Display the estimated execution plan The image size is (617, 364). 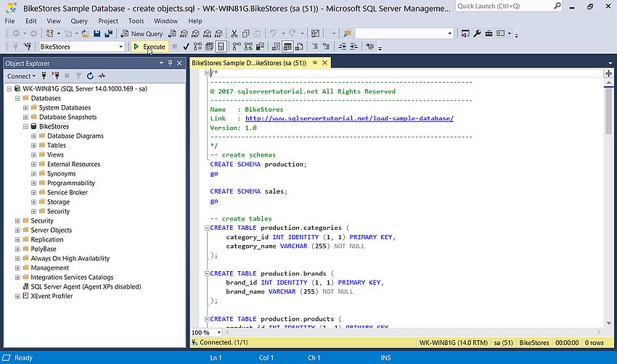(197, 47)
